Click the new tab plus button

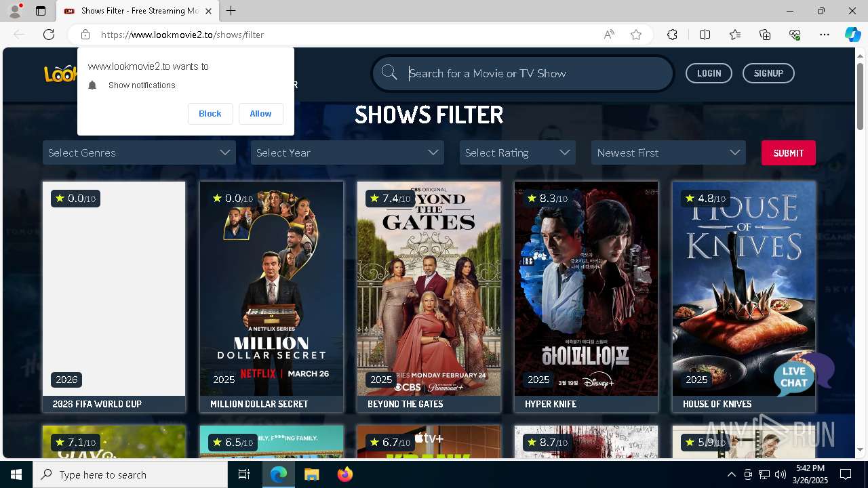[x=231, y=11]
